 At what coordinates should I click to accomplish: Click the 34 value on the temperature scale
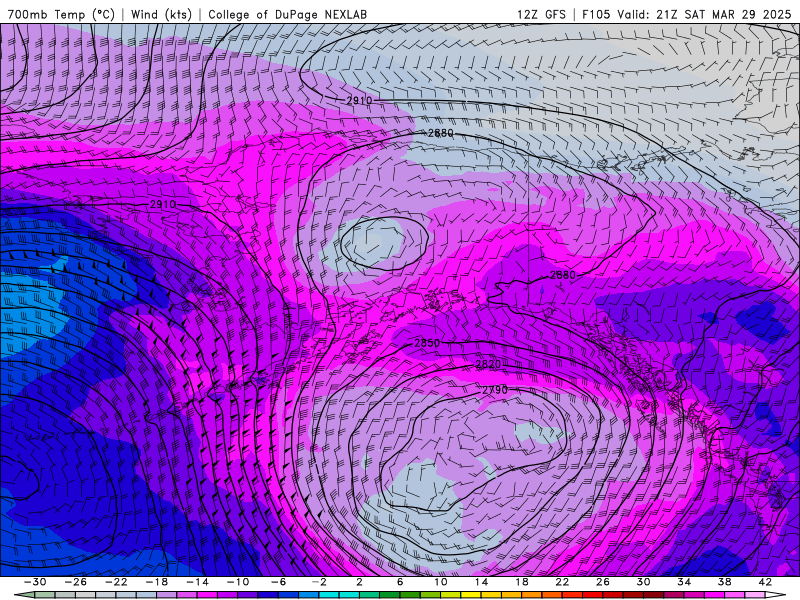pyautogui.click(x=684, y=582)
